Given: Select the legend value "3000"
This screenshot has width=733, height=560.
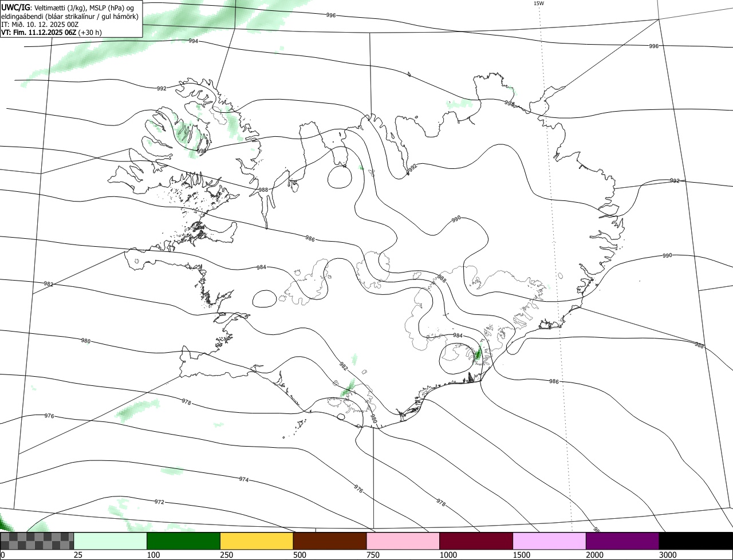Looking at the screenshot, I should point(668,555).
